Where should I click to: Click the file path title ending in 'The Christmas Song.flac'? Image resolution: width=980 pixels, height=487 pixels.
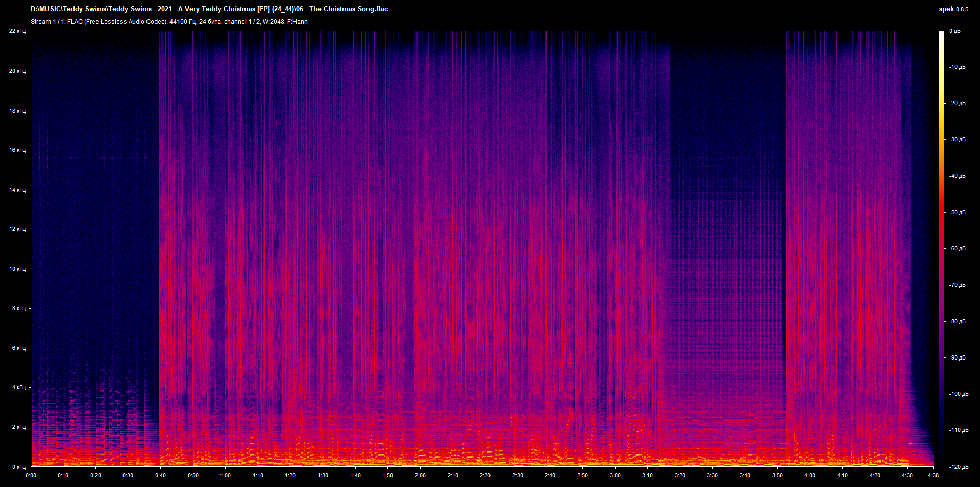pyautogui.click(x=209, y=9)
